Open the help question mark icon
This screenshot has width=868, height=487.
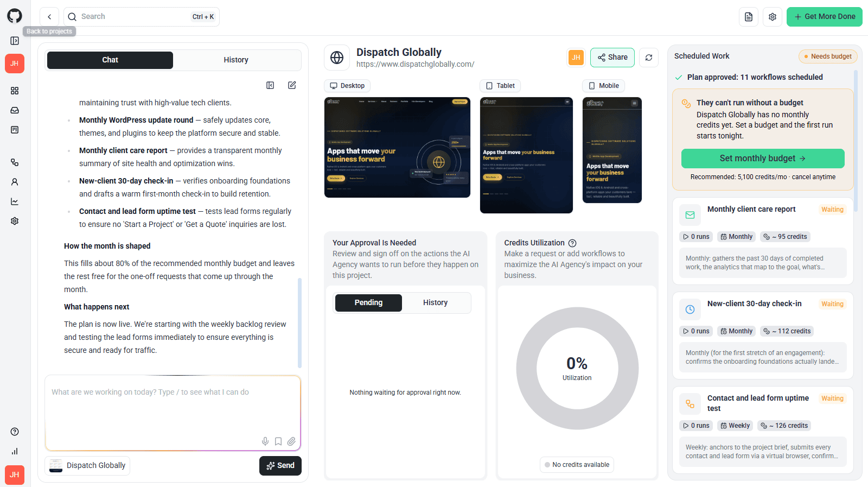pyautogui.click(x=15, y=432)
